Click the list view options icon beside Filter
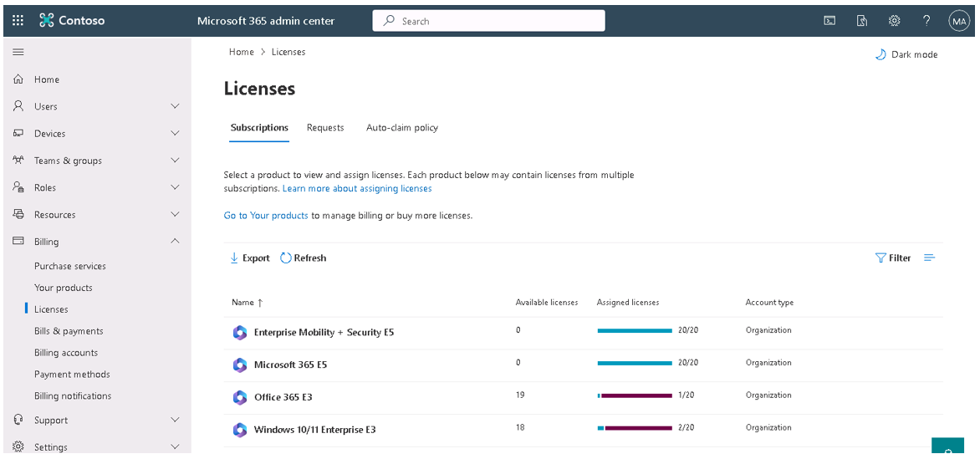Screen dimensions: 980x454 (929, 258)
